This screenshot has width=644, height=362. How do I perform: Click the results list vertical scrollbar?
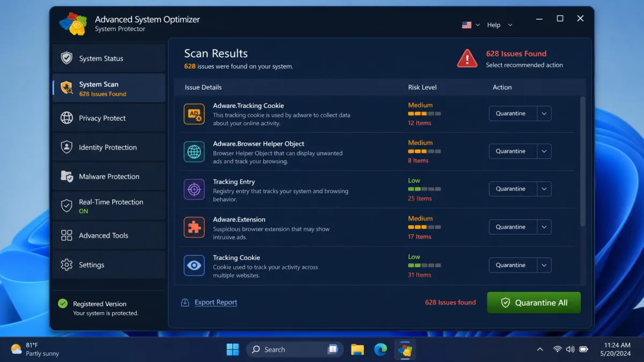[x=583, y=161]
